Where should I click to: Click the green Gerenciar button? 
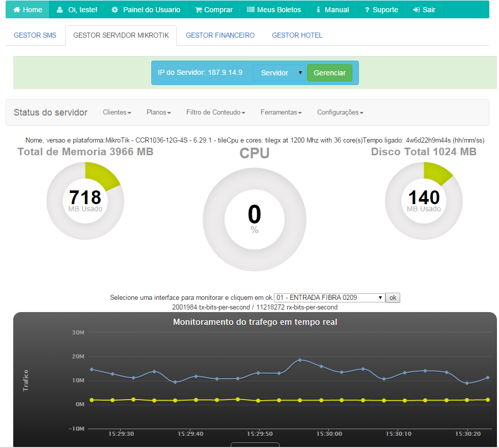pyautogui.click(x=329, y=73)
